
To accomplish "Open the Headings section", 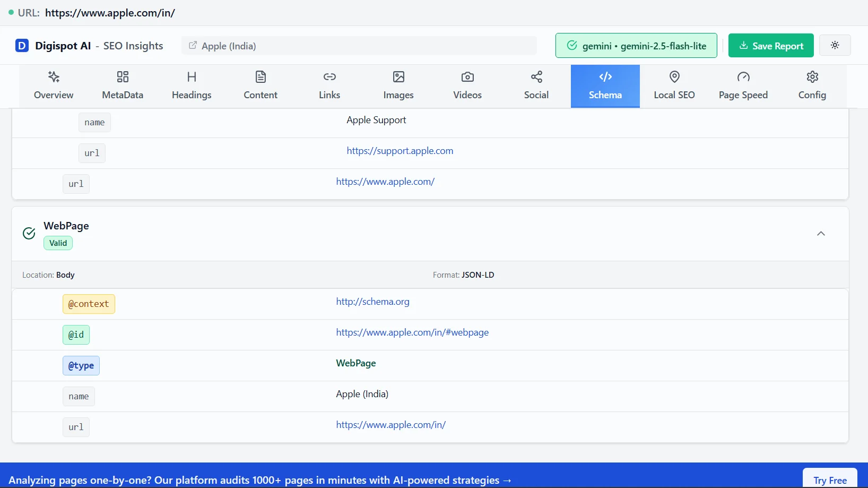I will point(192,85).
